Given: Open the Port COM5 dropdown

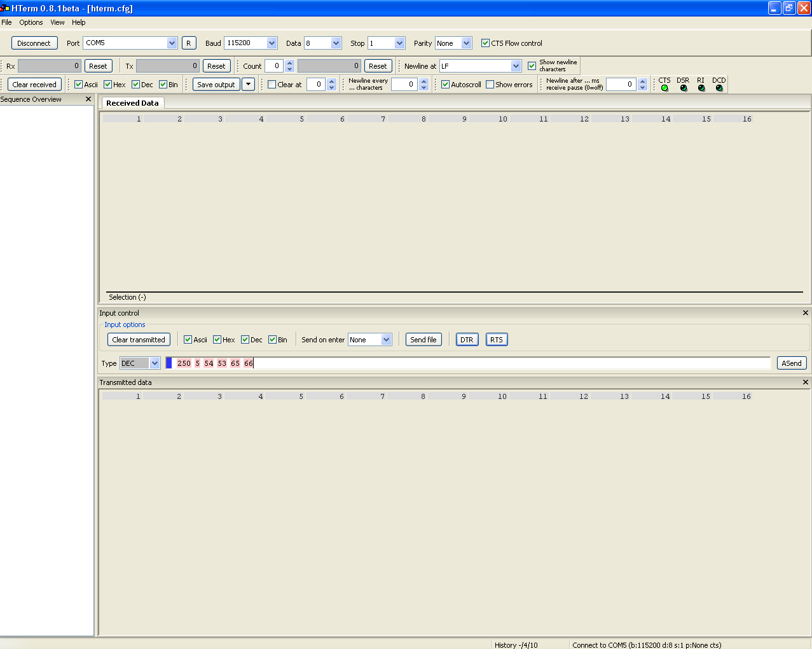Looking at the screenshot, I should pos(172,43).
